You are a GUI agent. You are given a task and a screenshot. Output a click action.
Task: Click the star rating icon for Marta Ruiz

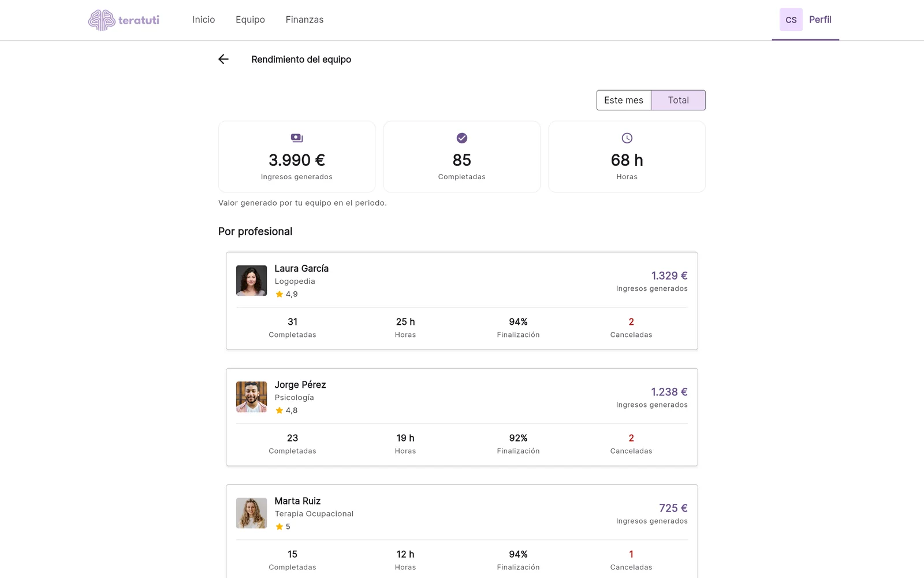click(x=280, y=527)
